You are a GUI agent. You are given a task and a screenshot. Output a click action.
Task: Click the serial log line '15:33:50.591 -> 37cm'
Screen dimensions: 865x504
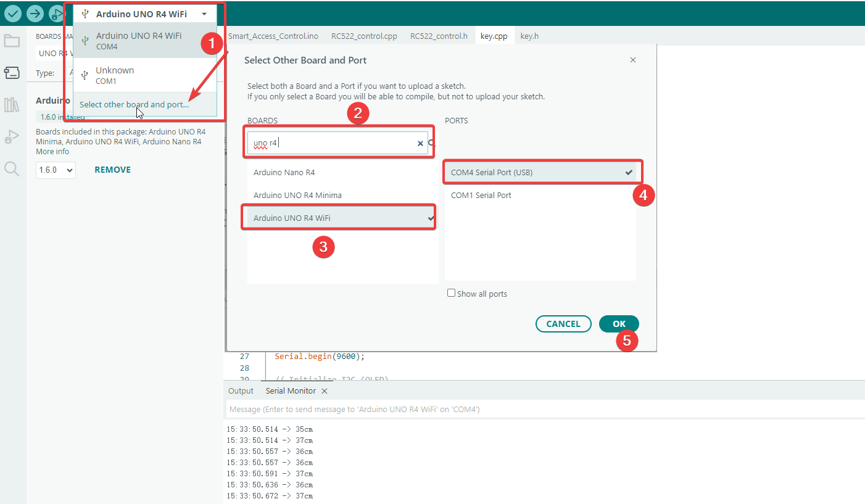(x=270, y=474)
